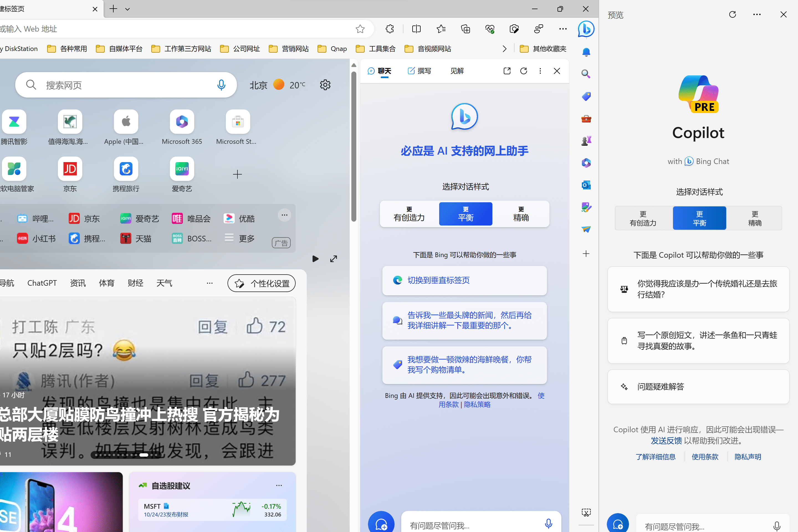Open the Bing chat panel in new window
This screenshot has height=532, width=798.
pos(507,71)
